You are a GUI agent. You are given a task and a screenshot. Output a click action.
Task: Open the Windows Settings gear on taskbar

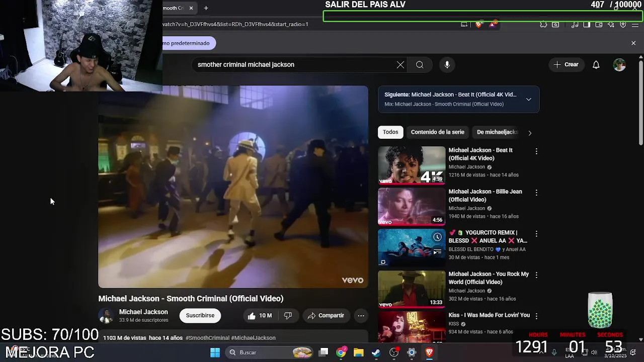point(412,352)
